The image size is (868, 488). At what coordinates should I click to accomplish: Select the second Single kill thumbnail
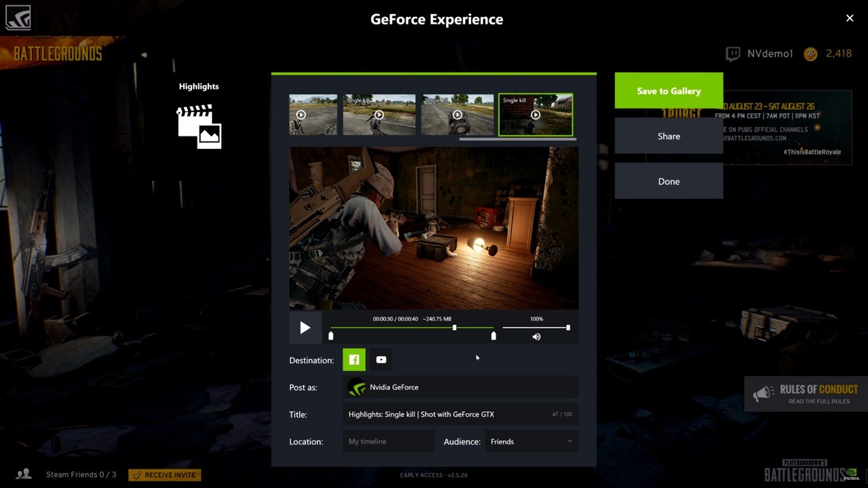379,114
